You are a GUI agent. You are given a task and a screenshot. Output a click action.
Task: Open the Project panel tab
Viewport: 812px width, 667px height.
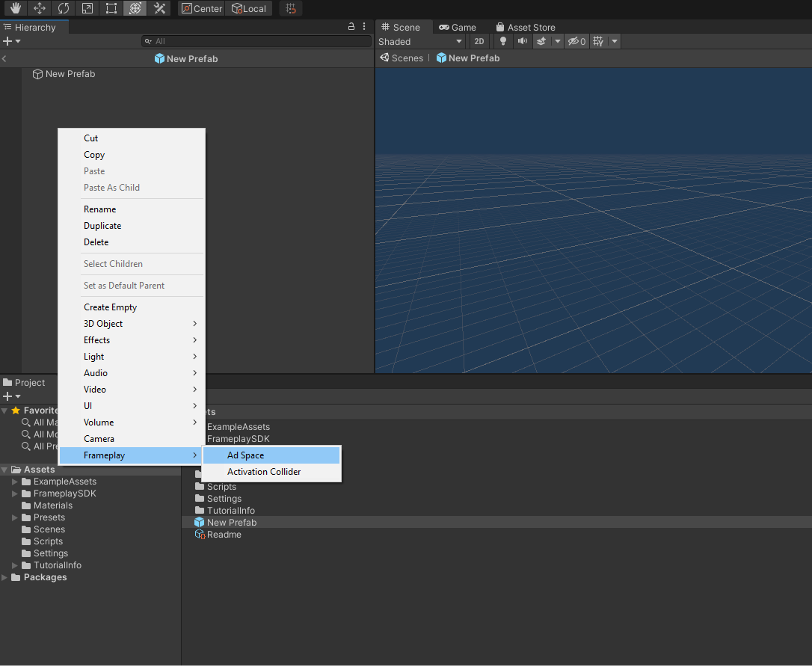point(25,383)
